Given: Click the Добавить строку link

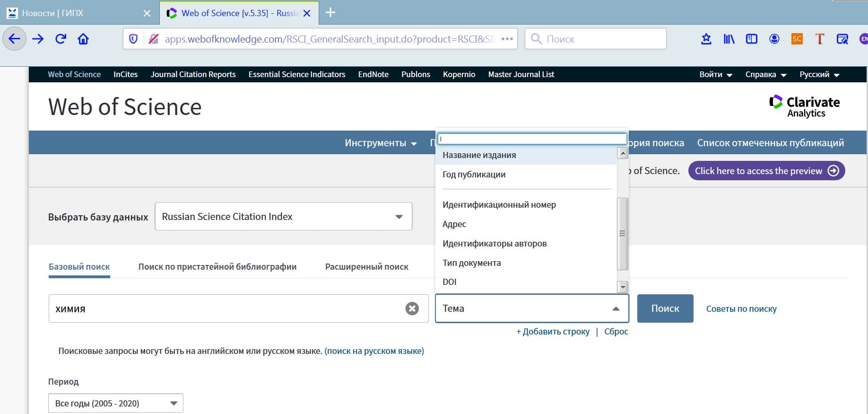Looking at the screenshot, I should point(553,332).
